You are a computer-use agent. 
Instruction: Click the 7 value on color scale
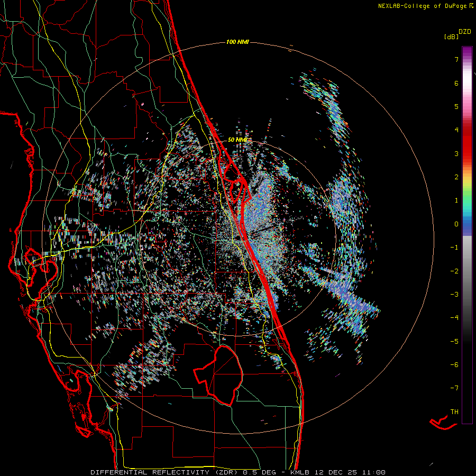[456, 59]
